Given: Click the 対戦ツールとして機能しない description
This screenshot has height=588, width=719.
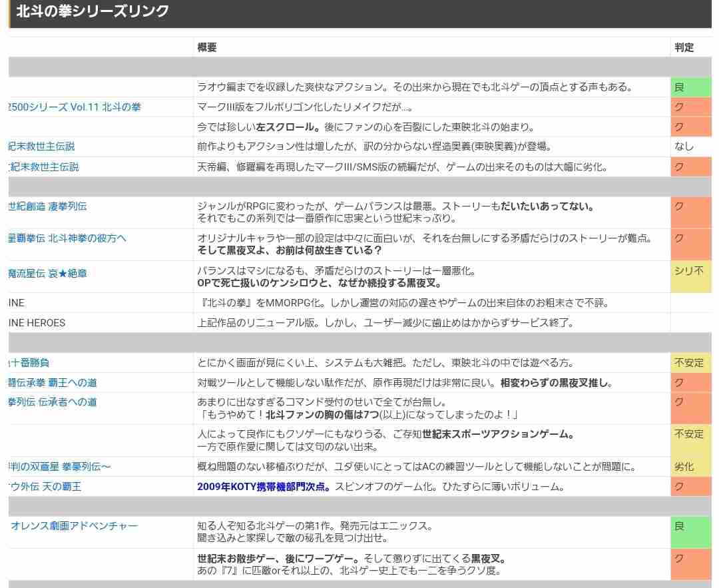Looking at the screenshot, I should click(x=405, y=382).
